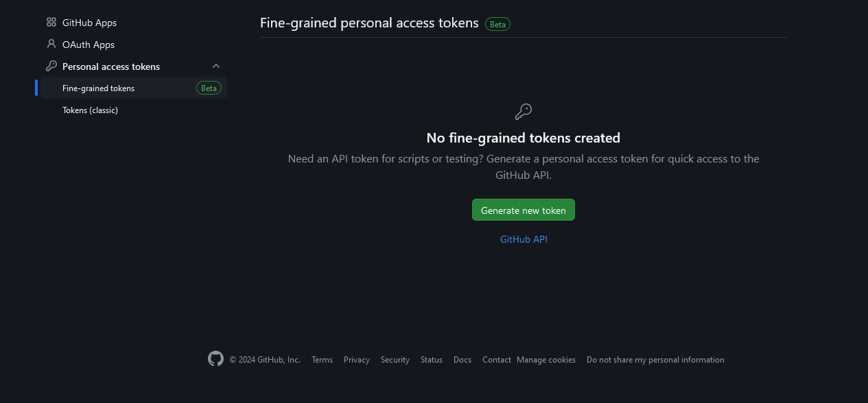
Task: Click the OAuth Apps person icon
Action: 51,45
